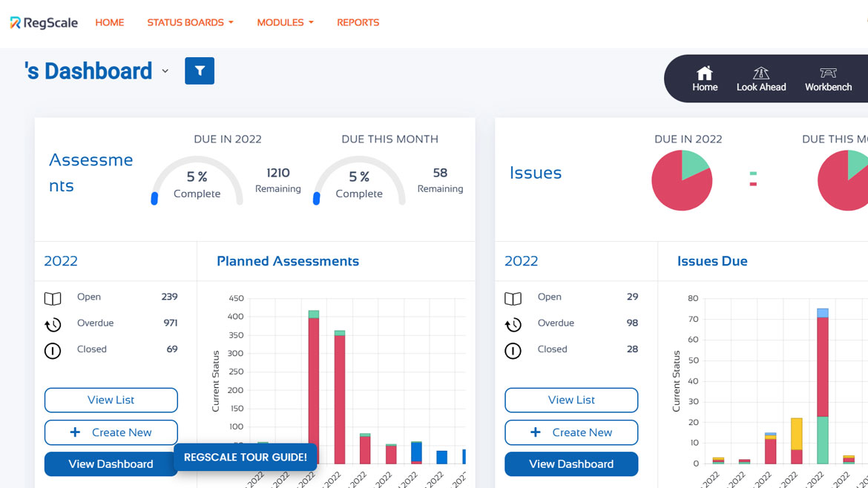The height and width of the screenshot is (488, 868).
Task: Click the Assessments Overdue clock icon
Action: pos(53,324)
